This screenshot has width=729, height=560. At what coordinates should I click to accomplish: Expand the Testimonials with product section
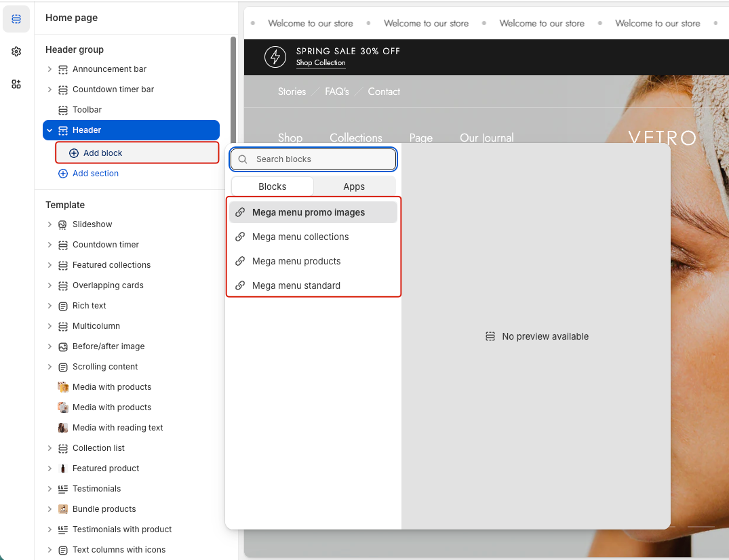click(50, 529)
